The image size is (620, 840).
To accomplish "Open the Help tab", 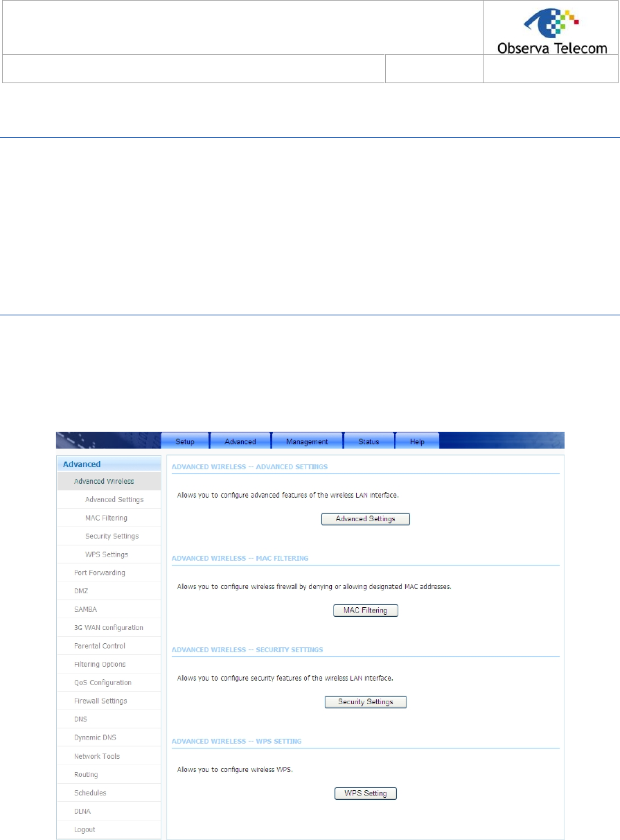I will (417, 441).
